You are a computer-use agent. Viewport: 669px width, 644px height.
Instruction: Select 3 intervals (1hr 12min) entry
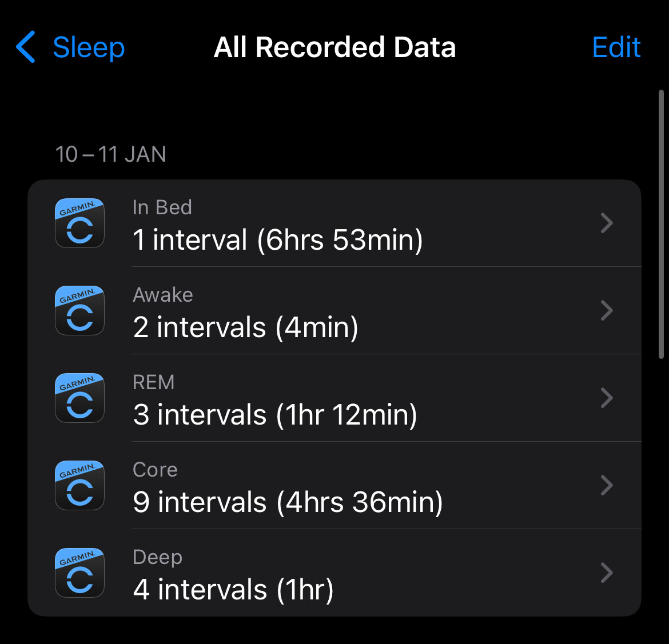coord(275,415)
